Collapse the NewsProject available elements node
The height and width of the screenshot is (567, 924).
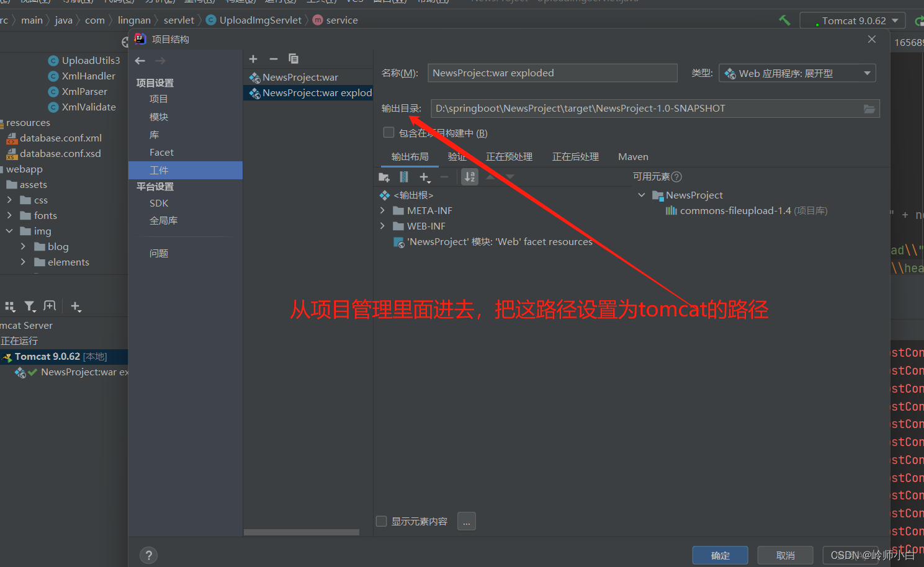642,195
